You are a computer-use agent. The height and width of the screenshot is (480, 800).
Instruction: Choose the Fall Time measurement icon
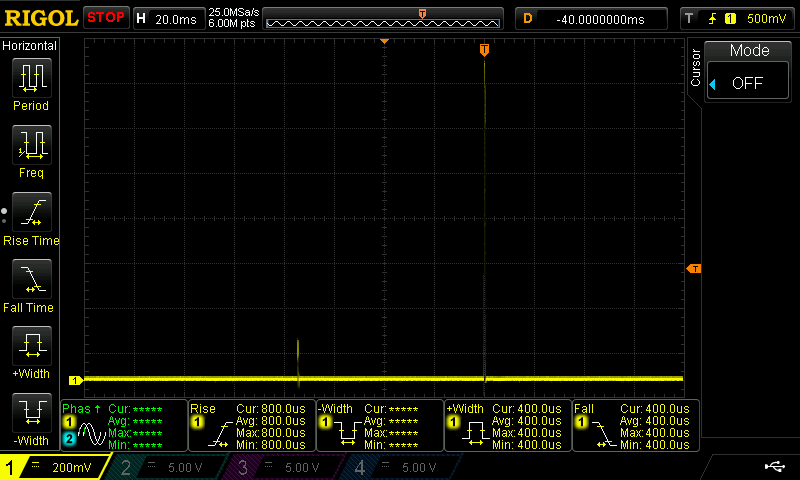pyautogui.click(x=31, y=280)
